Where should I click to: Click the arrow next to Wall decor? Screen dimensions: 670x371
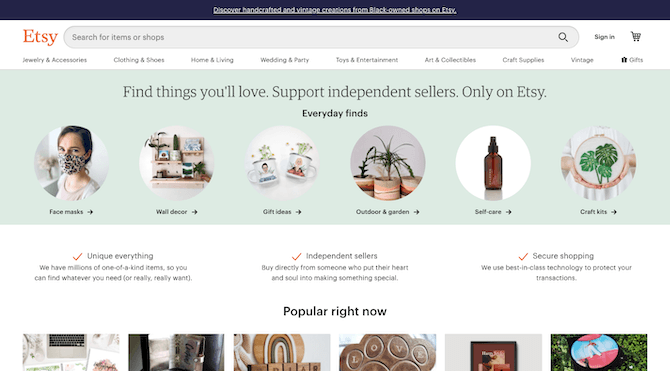pos(194,212)
